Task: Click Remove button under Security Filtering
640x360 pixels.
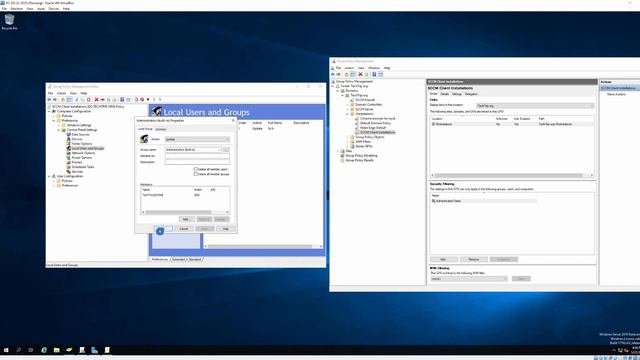Action: (x=473, y=259)
